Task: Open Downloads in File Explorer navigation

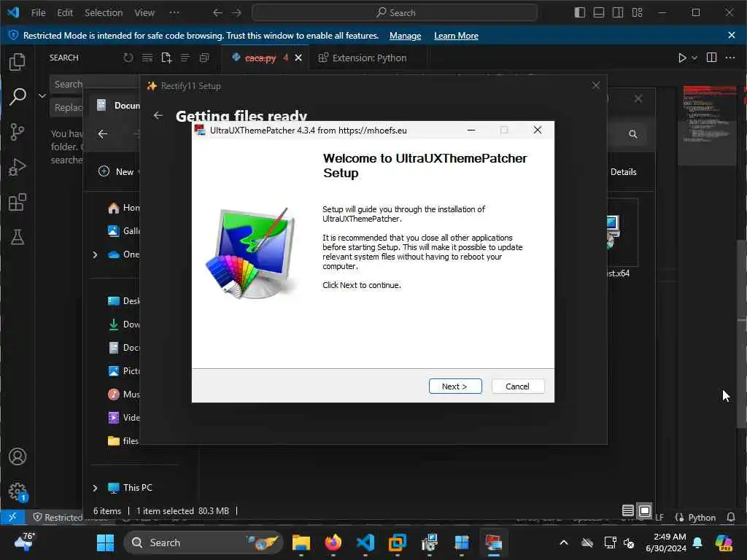Action: tap(124, 324)
